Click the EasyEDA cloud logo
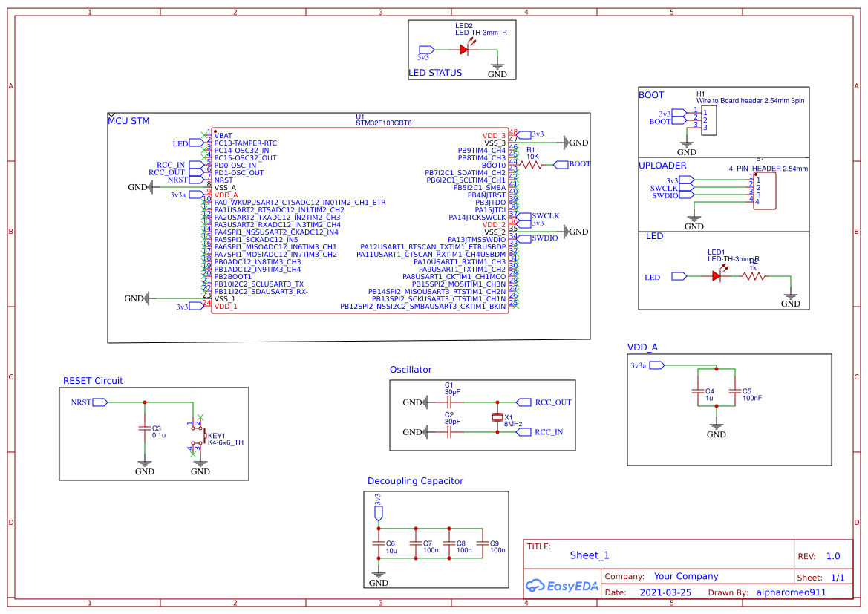Screen dimensions: 868x614 point(536,586)
